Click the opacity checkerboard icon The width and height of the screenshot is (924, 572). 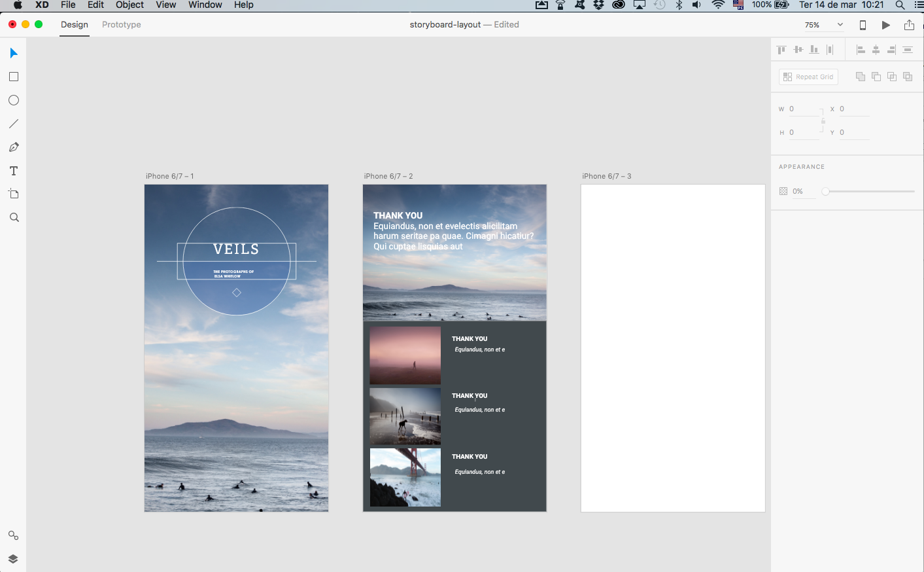(783, 191)
